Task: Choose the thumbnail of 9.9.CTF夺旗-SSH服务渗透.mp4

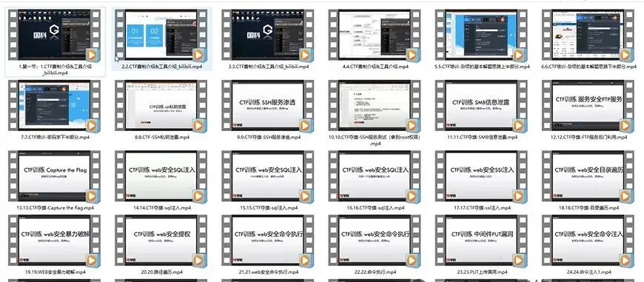Action: tap(268, 106)
